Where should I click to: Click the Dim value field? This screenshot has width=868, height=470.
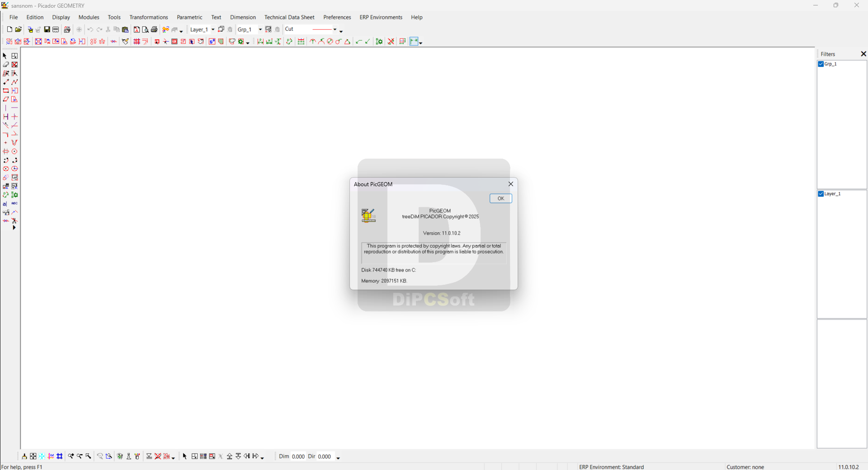point(298,456)
